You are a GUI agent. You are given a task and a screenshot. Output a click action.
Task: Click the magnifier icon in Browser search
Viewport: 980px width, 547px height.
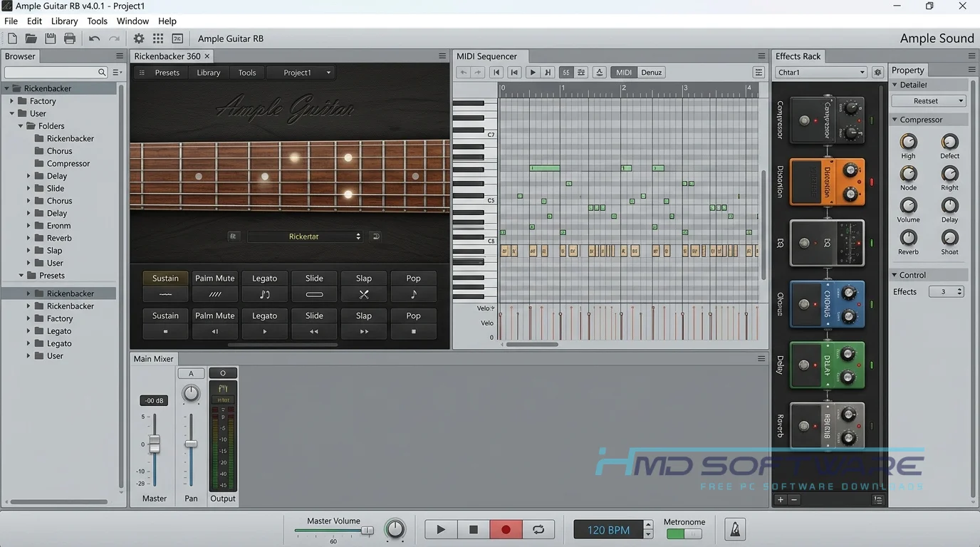click(102, 72)
